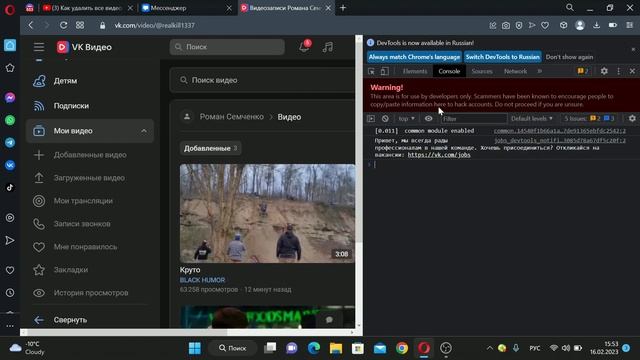Image resolution: width=640 pixels, height=360 pixels.
Task: Click the VK Видео logo
Action: click(x=84, y=47)
